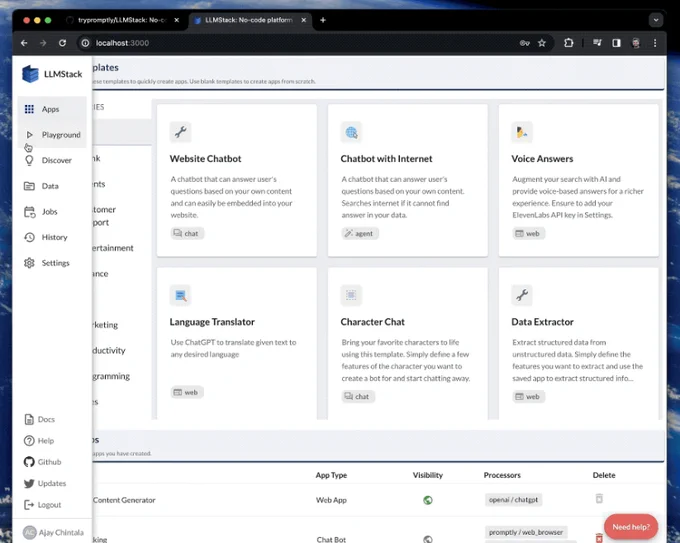680x543 pixels.
Task: Open the Github octocat icon
Action: (x=29, y=462)
